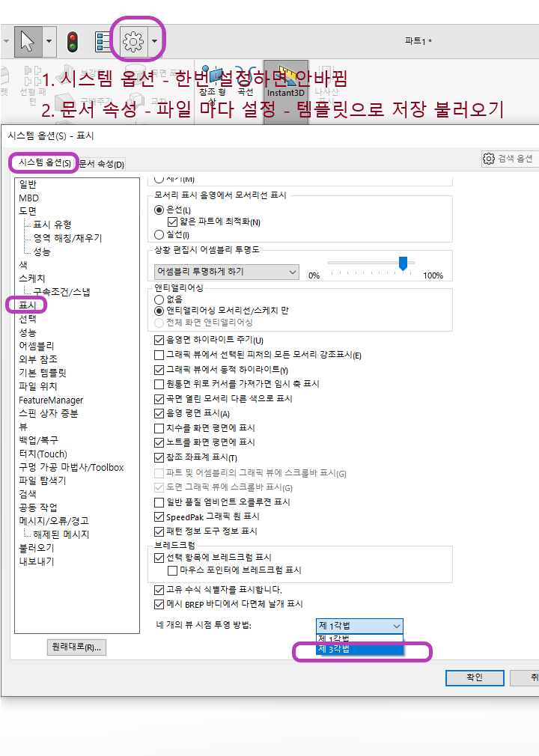Select FeatureManager in the options tree
539x756 pixels.
coord(51,400)
